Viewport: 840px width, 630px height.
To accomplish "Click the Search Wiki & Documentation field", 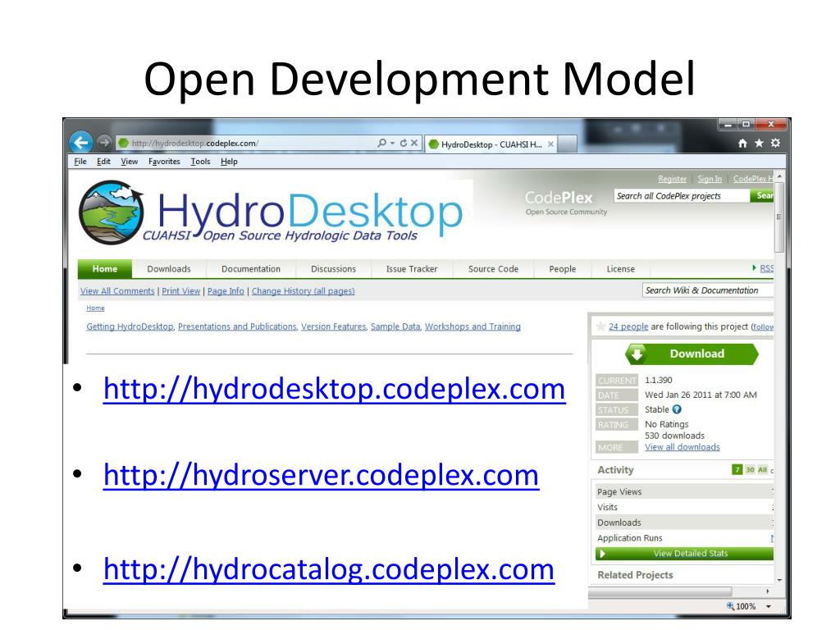I will tap(708, 290).
